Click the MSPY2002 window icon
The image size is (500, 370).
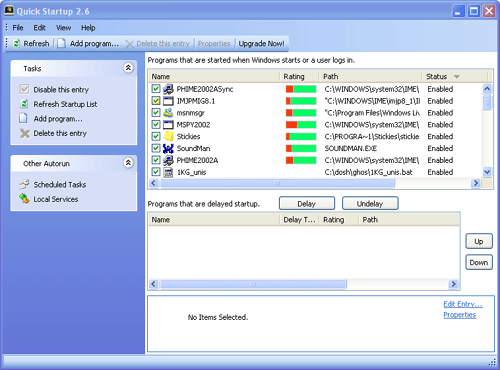point(168,125)
